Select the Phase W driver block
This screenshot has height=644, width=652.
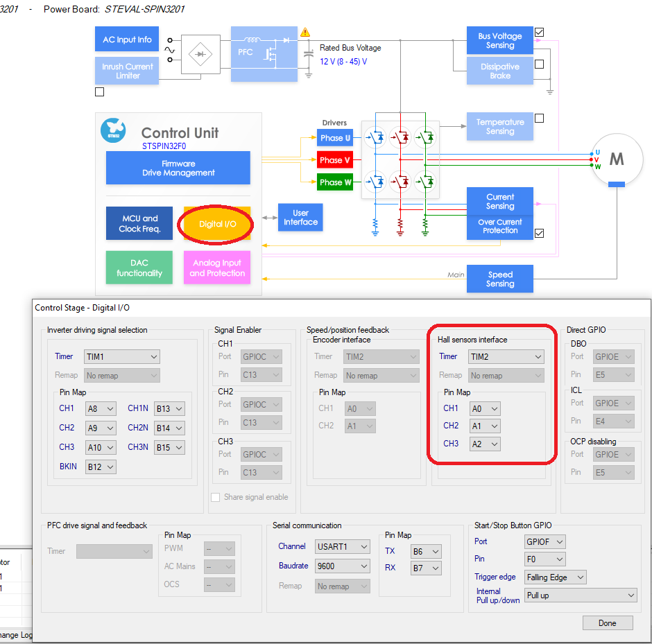(x=335, y=182)
